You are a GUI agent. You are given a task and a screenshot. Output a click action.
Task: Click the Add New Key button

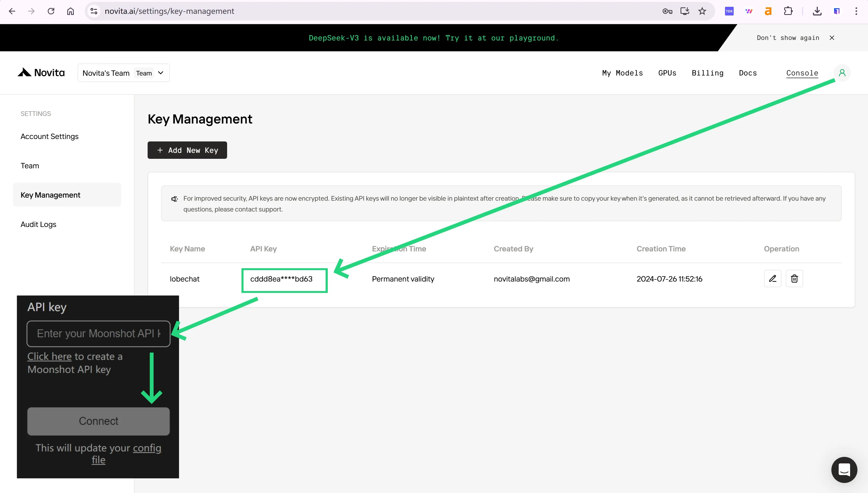(187, 150)
